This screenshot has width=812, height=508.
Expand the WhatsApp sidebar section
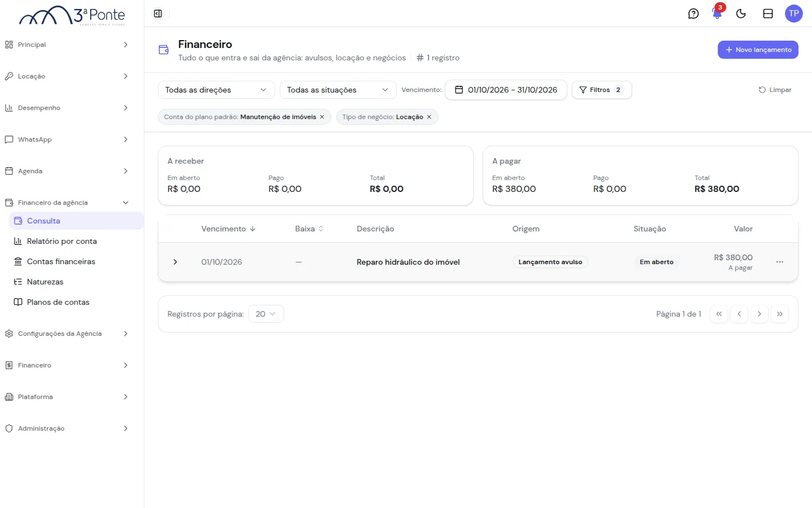pos(67,139)
